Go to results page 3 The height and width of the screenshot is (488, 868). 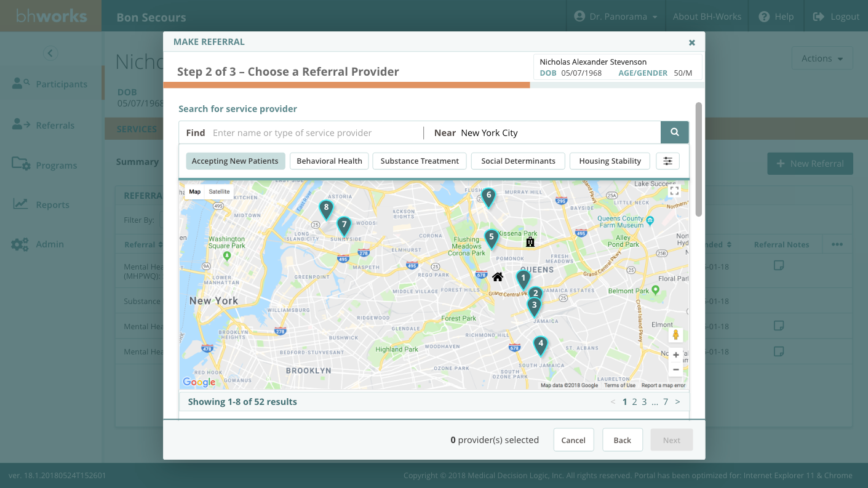[644, 402]
